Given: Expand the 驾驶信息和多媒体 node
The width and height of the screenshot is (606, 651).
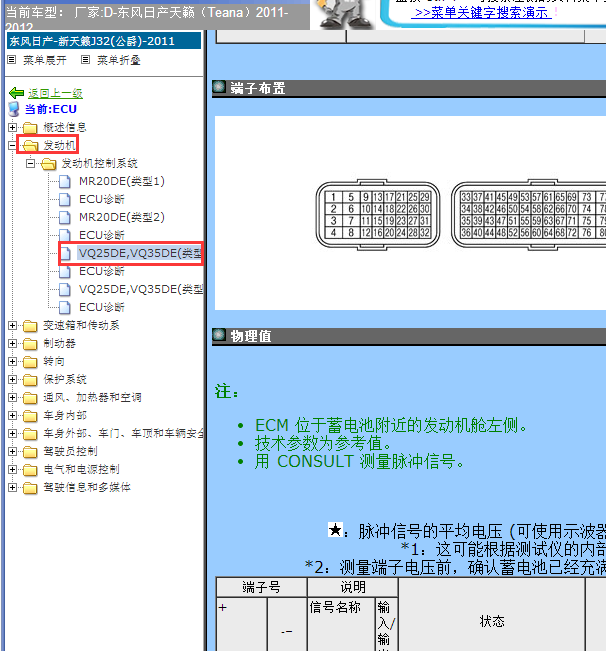Looking at the screenshot, I should tap(12, 487).
